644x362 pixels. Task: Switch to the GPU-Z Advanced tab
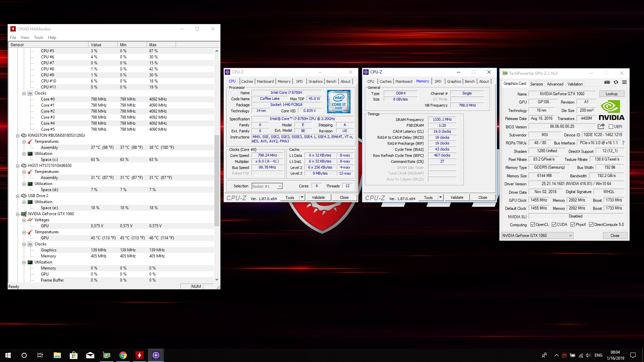click(555, 84)
